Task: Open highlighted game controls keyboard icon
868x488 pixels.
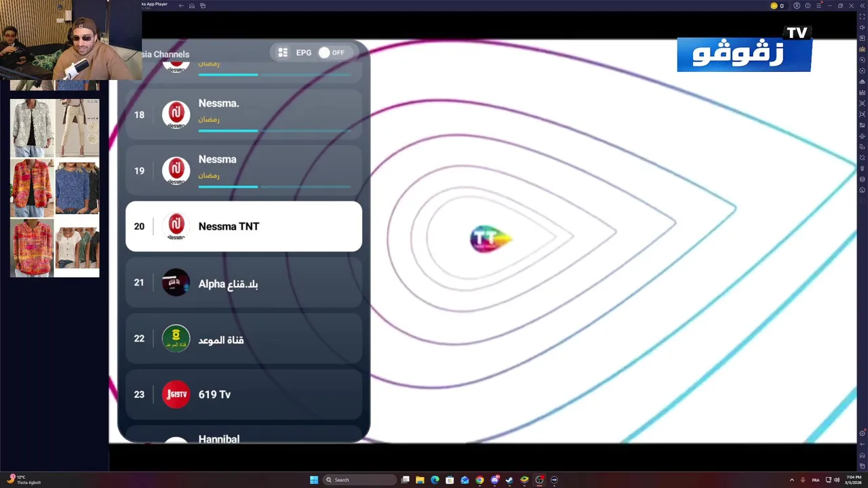Action: [x=862, y=49]
